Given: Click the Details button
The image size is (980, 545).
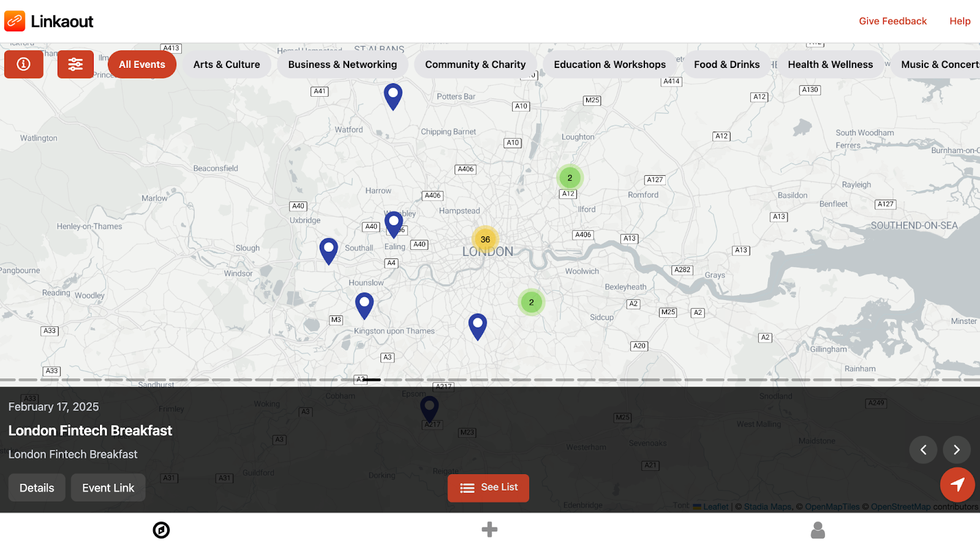Looking at the screenshot, I should 37,487.
